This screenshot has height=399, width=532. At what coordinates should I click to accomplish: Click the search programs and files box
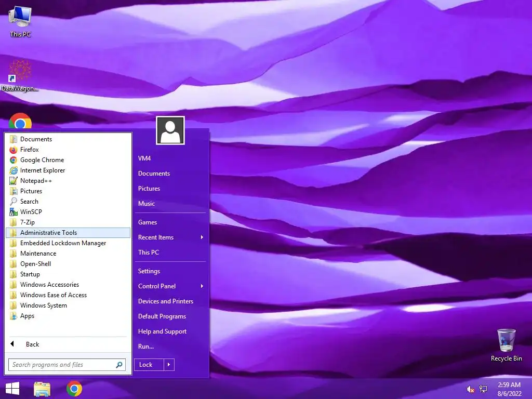tap(67, 365)
